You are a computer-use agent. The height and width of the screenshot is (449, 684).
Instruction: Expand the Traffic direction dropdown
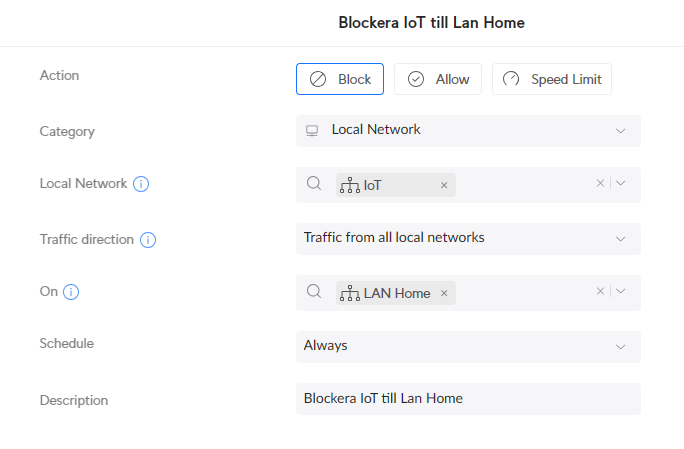(x=468, y=239)
